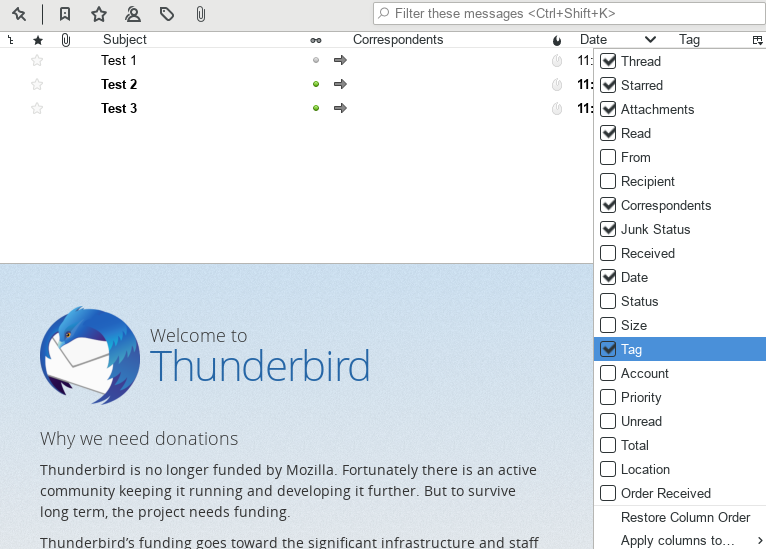The image size is (766, 549).
Task: Click the highlighted Tag menu entry
Action: (631, 349)
